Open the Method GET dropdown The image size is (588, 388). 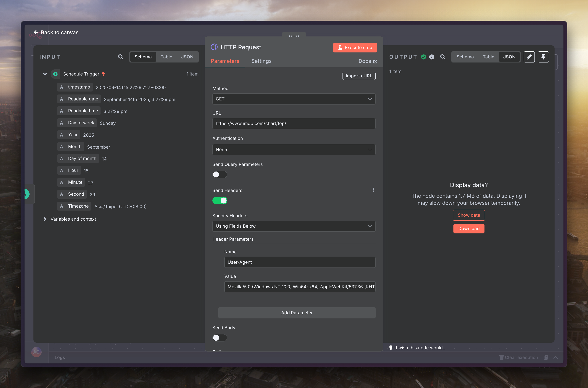294,99
